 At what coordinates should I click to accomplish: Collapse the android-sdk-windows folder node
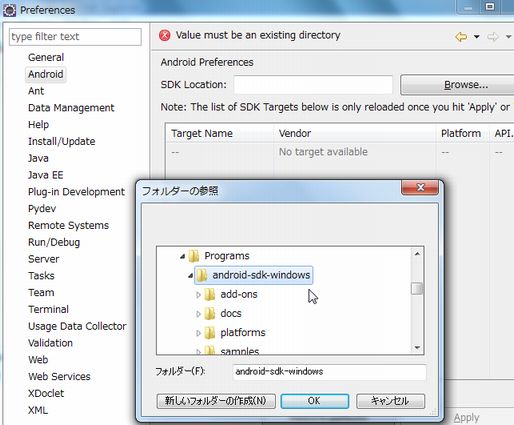(190, 276)
